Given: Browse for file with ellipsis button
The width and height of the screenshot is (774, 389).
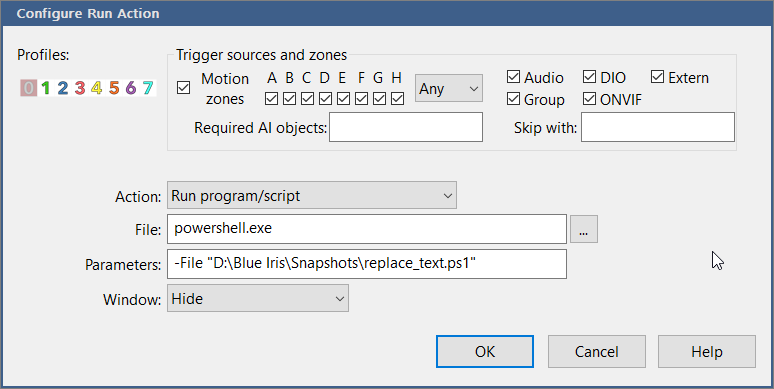Looking at the screenshot, I should point(584,229).
